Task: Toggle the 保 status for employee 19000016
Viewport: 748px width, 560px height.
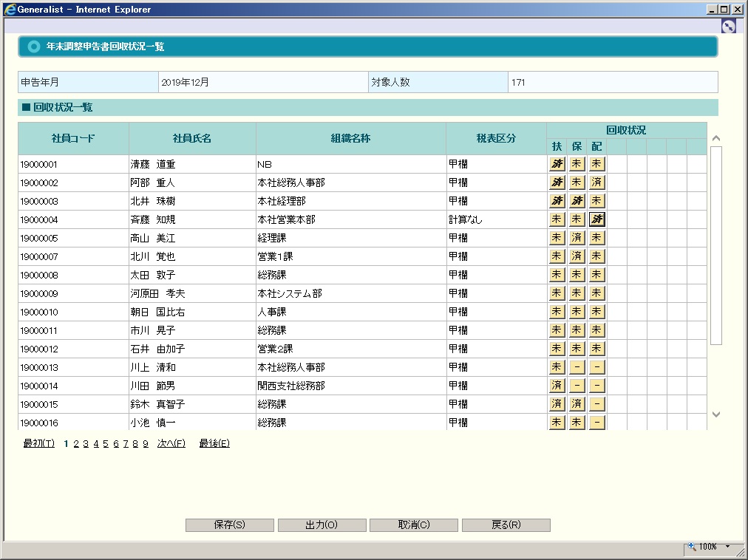Action: [577, 423]
